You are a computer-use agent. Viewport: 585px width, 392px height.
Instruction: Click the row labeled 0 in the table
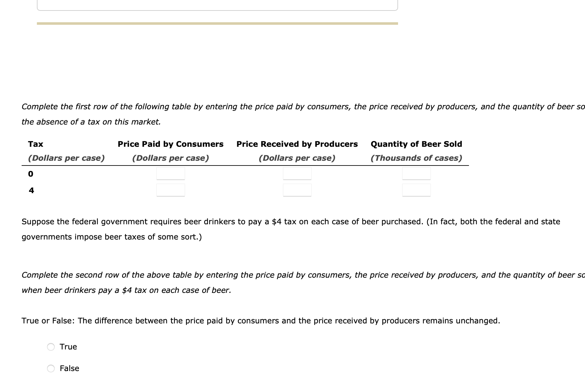pyautogui.click(x=31, y=174)
